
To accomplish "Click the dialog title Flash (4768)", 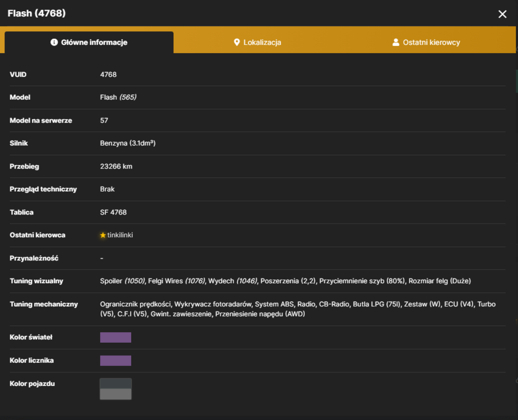I will (x=36, y=13).
